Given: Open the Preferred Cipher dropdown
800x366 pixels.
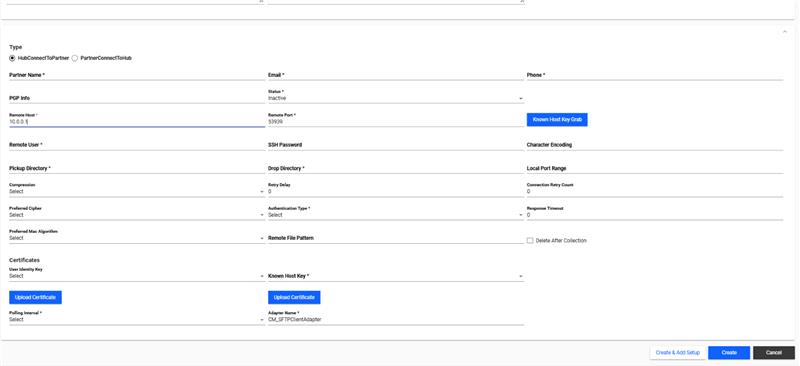Looking at the screenshot, I should [137, 212].
